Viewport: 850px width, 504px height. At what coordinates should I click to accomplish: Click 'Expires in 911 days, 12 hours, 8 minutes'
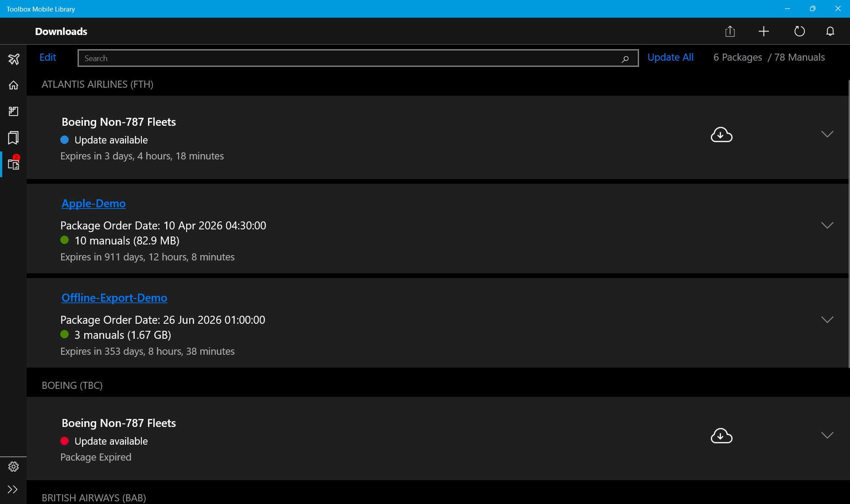148,257
